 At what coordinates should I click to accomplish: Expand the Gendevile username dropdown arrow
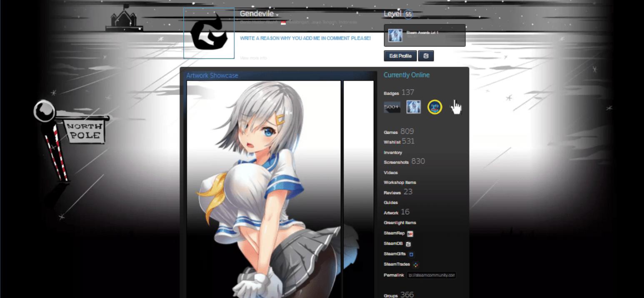(x=277, y=15)
